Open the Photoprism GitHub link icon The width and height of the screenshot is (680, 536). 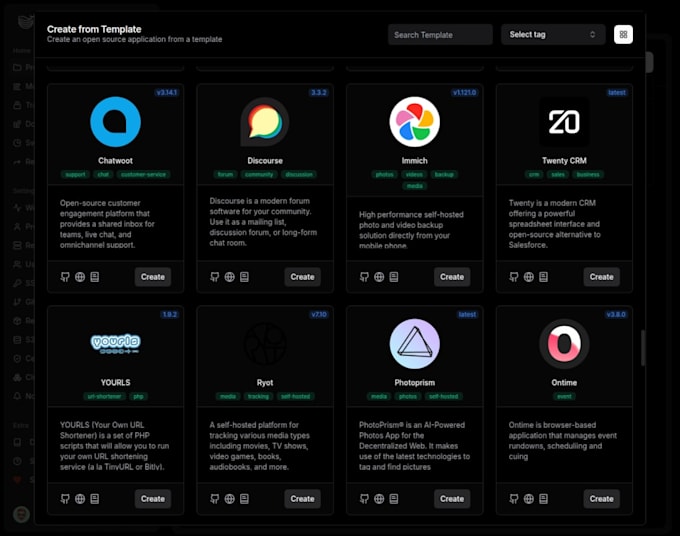364,499
